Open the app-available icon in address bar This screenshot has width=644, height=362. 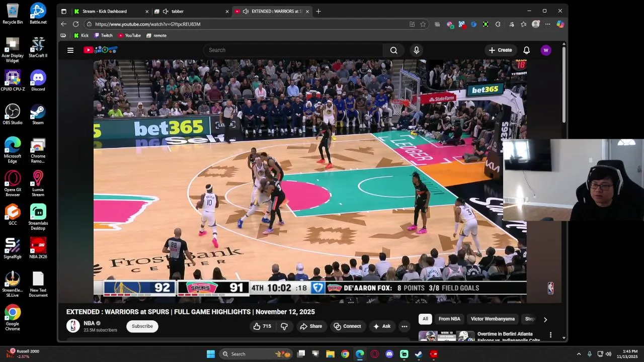[412, 24]
